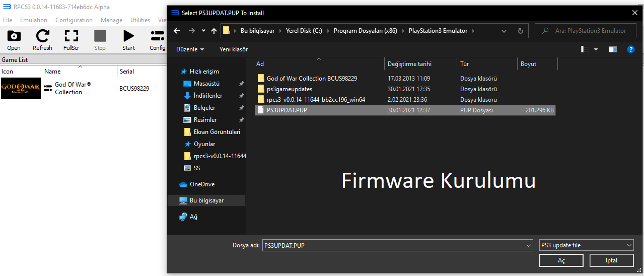Select 'Ekran Görüntüleri' folder in sidebar
This screenshot has width=644, height=276.
[x=217, y=132]
